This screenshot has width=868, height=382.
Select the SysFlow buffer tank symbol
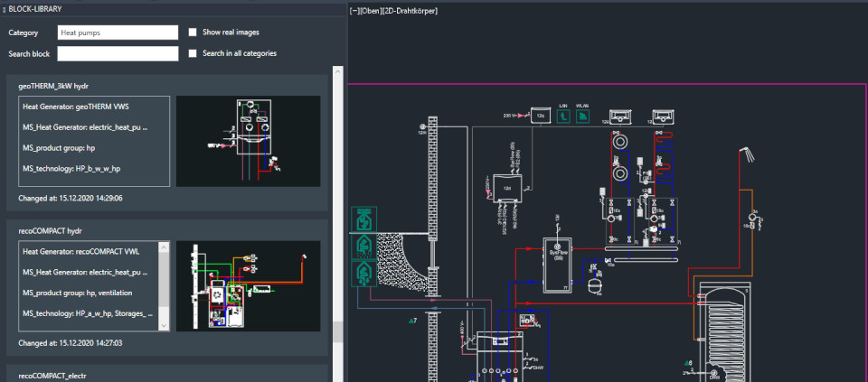click(558, 266)
